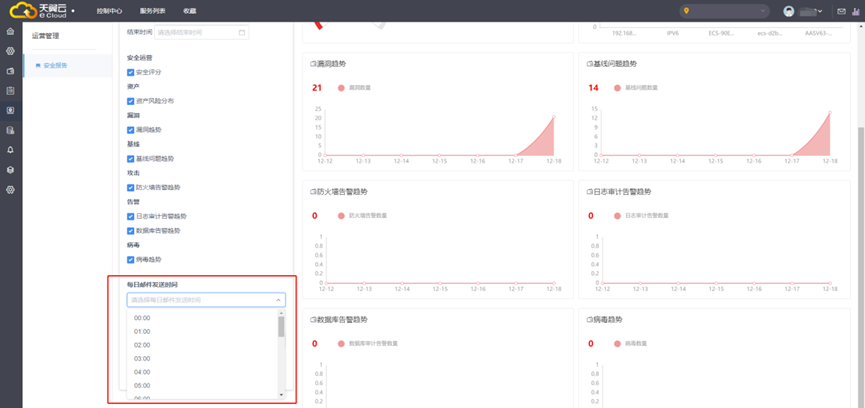This screenshot has width=865, height=408.
Task: Toggle the 病毒数量 legend dot
Action: [617, 343]
